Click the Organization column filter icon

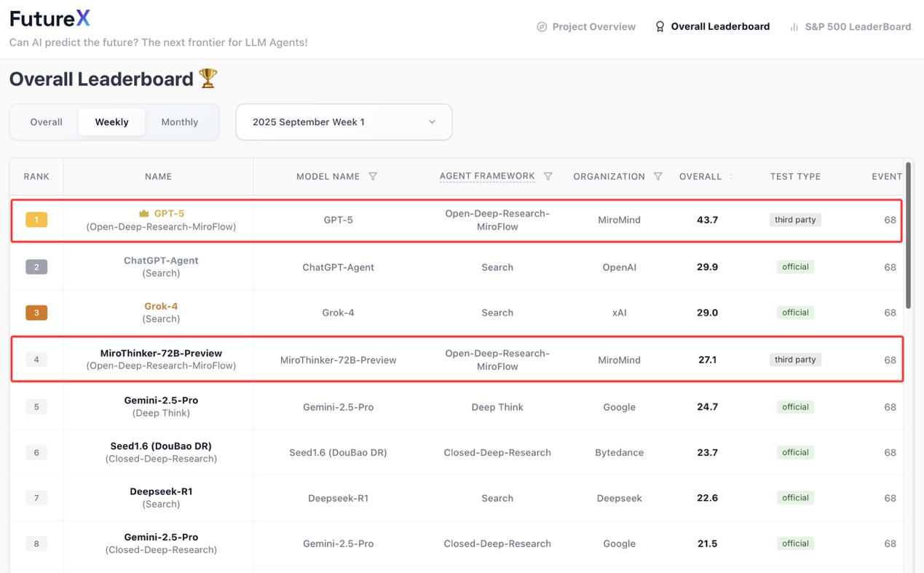point(658,176)
